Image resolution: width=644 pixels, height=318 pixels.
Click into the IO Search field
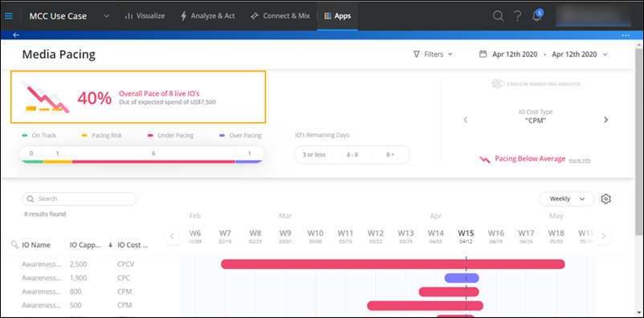tap(79, 199)
